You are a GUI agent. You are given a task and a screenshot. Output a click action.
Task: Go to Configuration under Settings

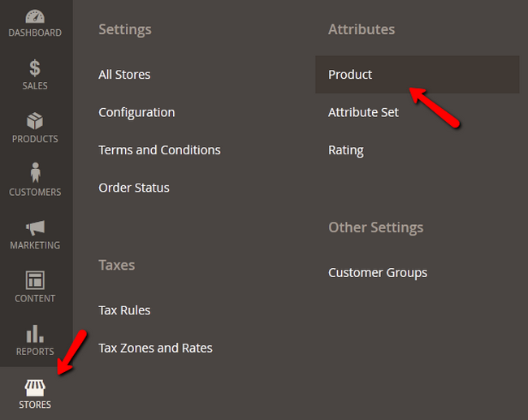pos(136,112)
